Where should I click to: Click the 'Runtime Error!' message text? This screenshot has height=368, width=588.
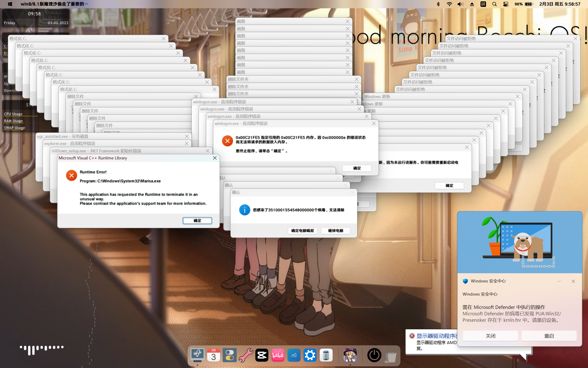93,172
